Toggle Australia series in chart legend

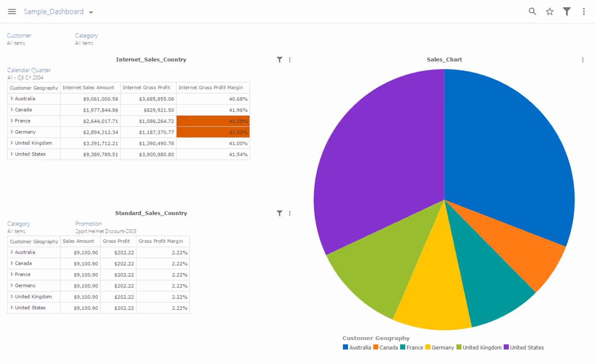point(357,348)
